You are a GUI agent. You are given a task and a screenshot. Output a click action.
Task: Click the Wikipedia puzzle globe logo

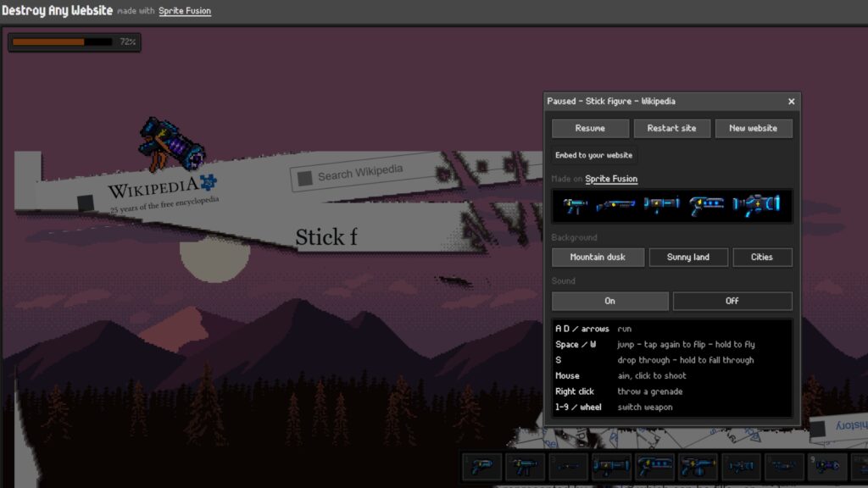coord(209,181)
